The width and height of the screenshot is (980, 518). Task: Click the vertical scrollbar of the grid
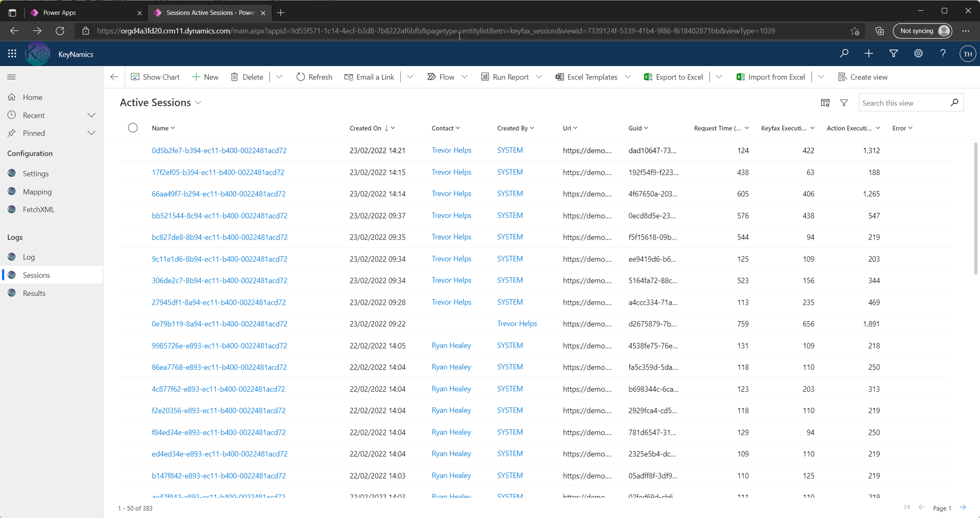coord(975,208)
